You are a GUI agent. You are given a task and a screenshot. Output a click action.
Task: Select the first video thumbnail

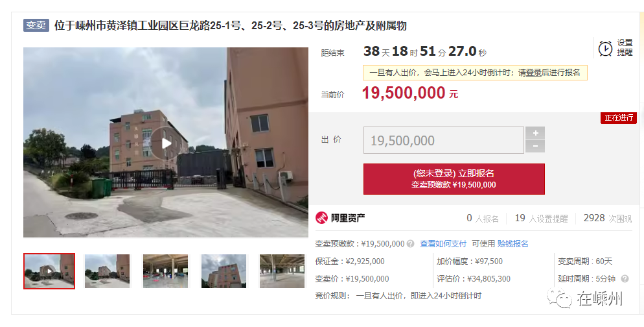coord(49,271)
